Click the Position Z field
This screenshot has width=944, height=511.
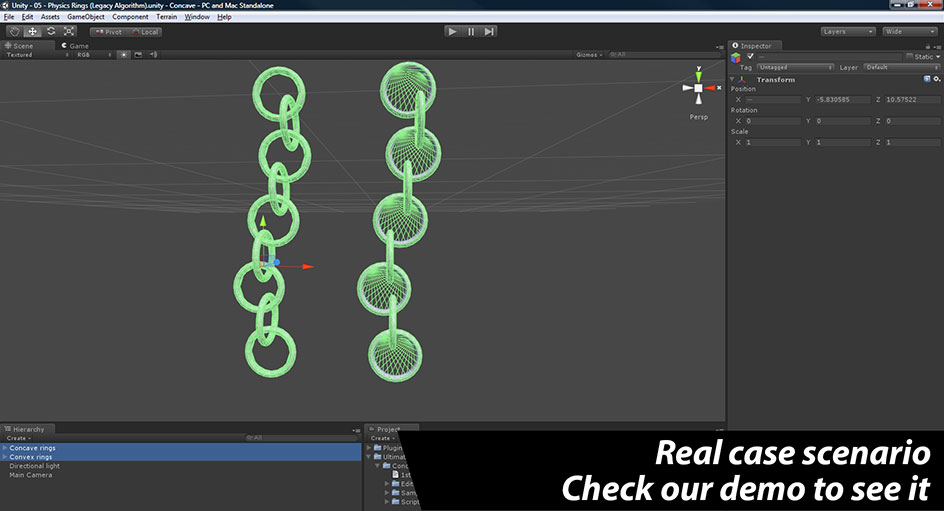(x=913, y=99)
